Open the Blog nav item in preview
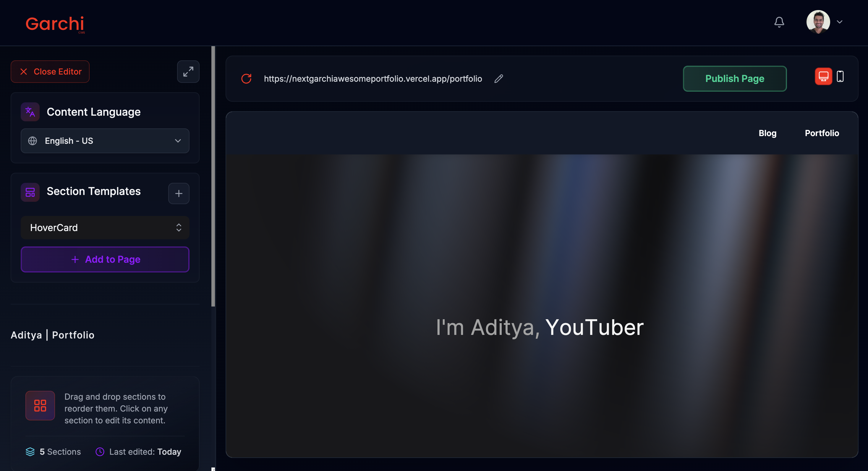Image resolution: width=868 pixels, height=471 pixels. (767, 133)
